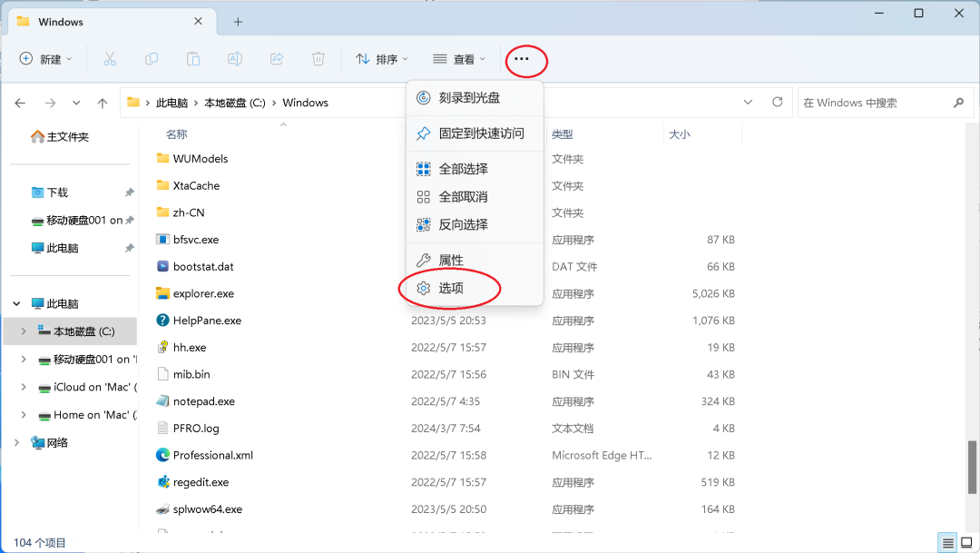980x553 pixels.
Task: Open address bar history dropdown
Action: pyautogui.click(x=748, y=102)
